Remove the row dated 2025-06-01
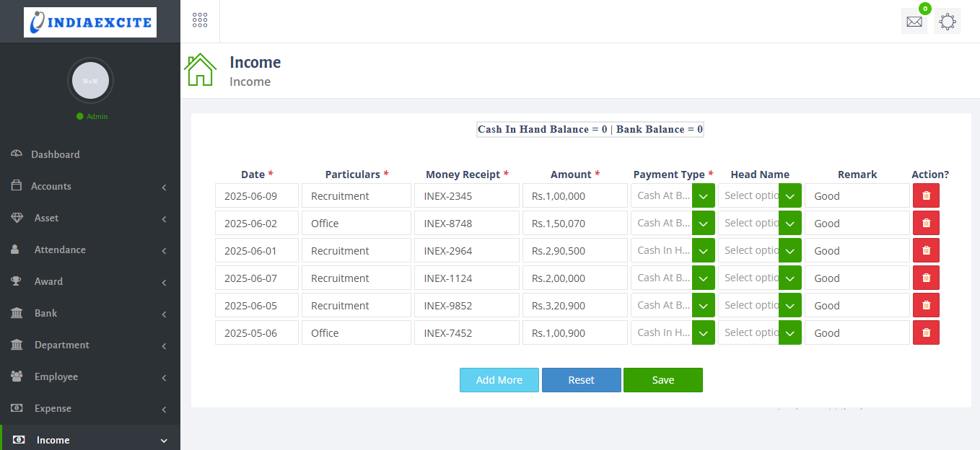This screenshot has width=980, height=450. tap(926, 250)
